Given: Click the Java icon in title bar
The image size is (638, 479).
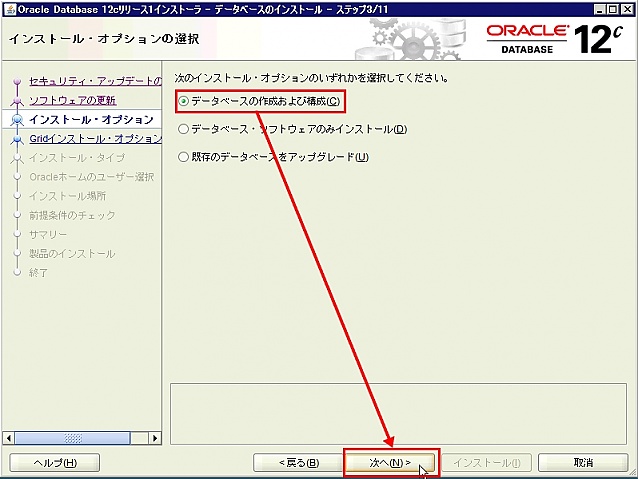Looking at the screenshot, I should tap(9, 9).
